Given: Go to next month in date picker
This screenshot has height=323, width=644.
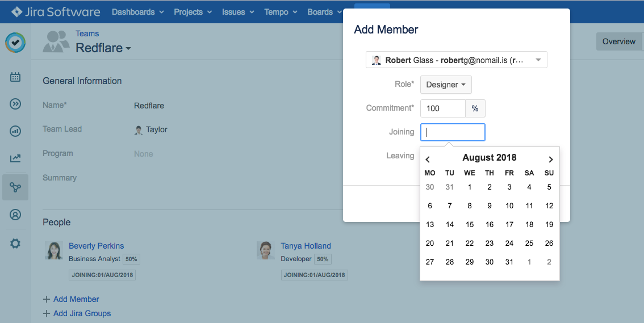Looking at the screenshot, I should [x=550, y=160].
